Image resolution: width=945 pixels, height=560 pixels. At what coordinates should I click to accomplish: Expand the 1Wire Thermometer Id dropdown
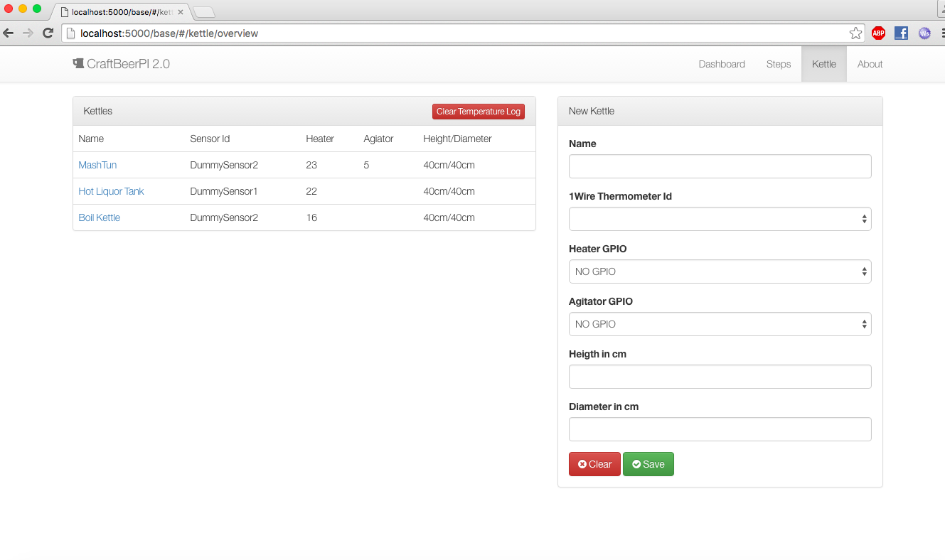coord(720,219)
